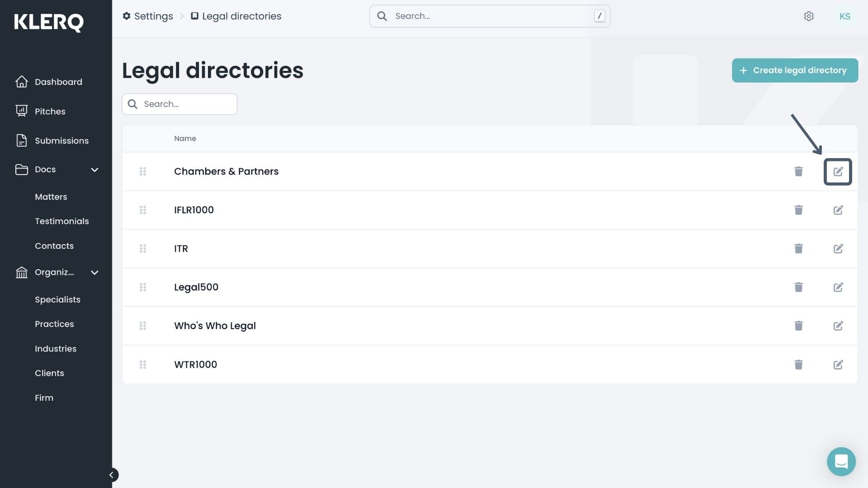Go to Practices in the sidebar

[54, 324]
